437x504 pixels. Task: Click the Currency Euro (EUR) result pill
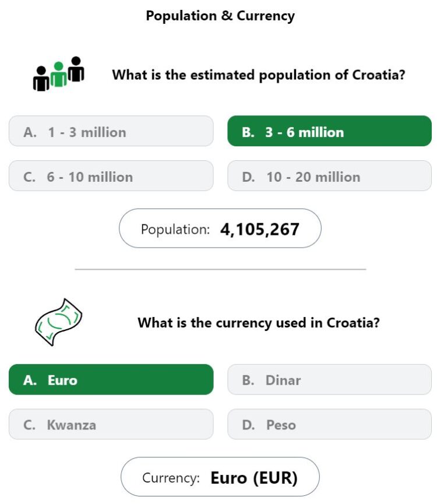click(220, 477)
